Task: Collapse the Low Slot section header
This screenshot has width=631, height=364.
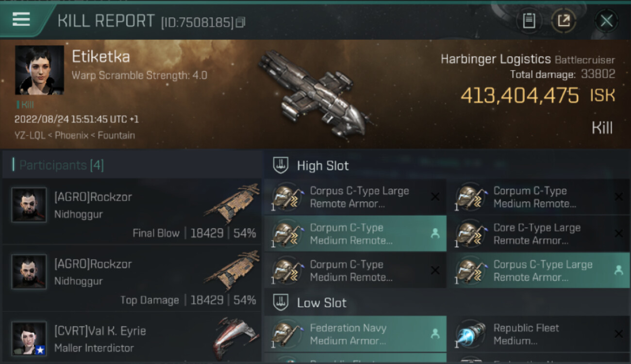Action: [447, 303]
